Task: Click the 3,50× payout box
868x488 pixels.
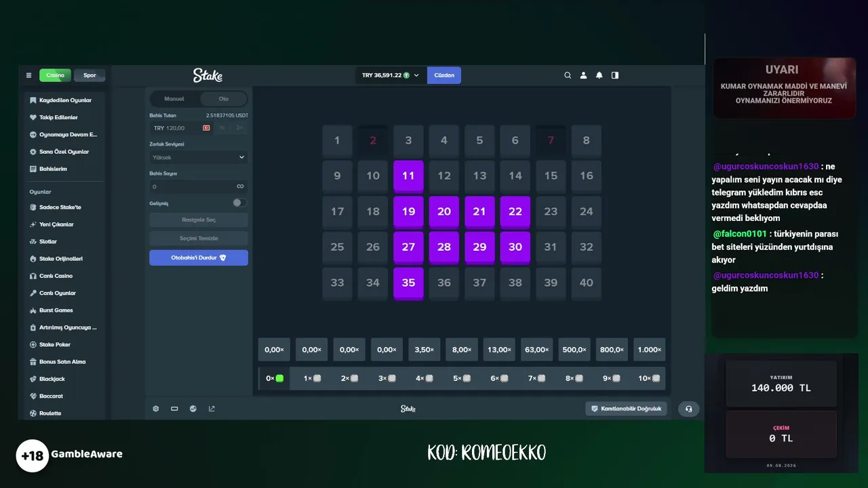Action: click(424, 350)
